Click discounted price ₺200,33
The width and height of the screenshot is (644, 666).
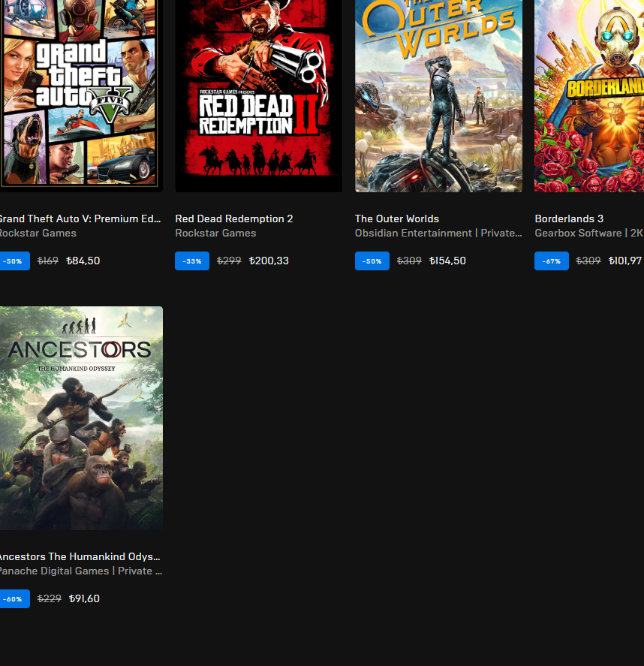[269, 261]
